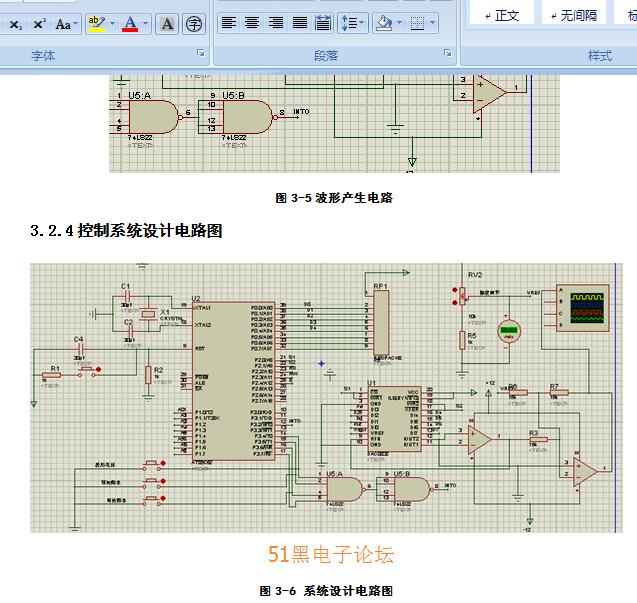Toggle character shading

point(167,24)
